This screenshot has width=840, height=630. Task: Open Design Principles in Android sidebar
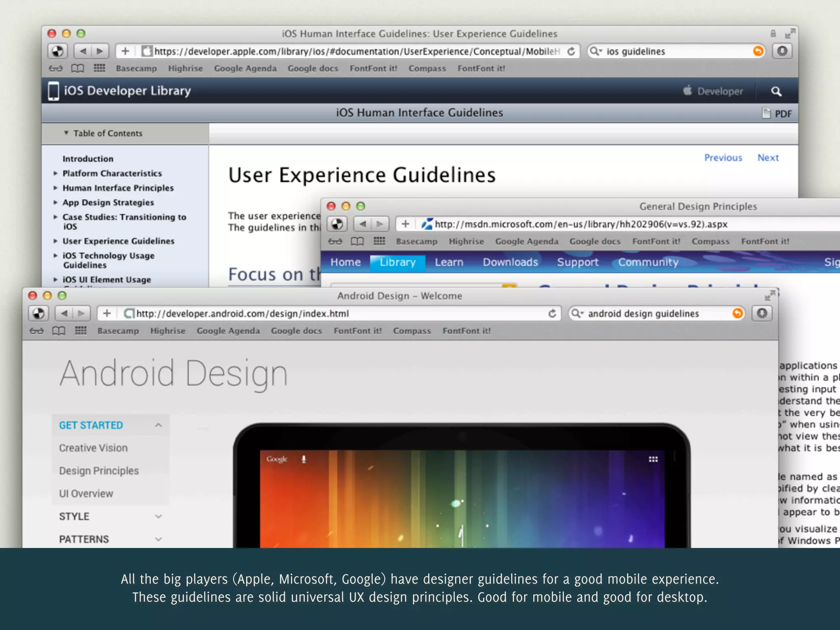[x=99, y=471]
